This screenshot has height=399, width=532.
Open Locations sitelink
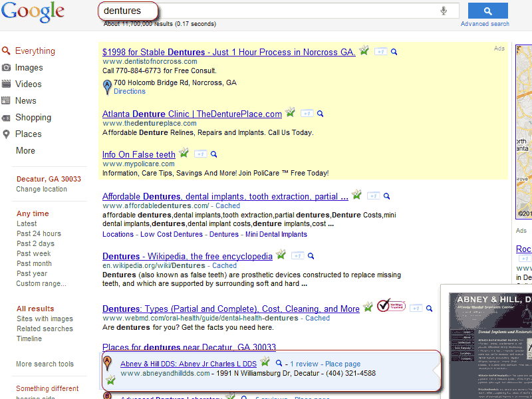click(x=118, y=234)
